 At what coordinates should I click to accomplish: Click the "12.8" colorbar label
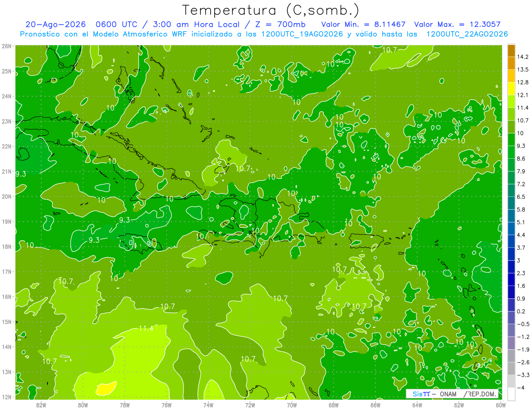click(x=523, y=82)
